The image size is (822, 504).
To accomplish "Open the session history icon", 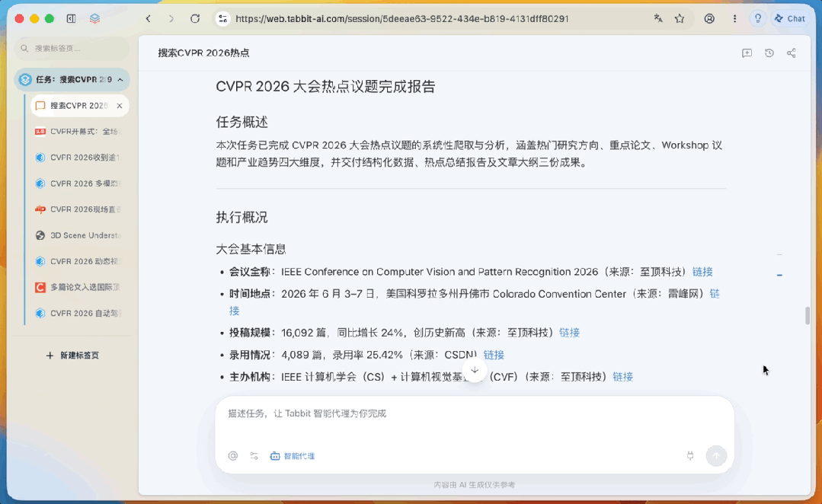I will [x=769, y=53].
